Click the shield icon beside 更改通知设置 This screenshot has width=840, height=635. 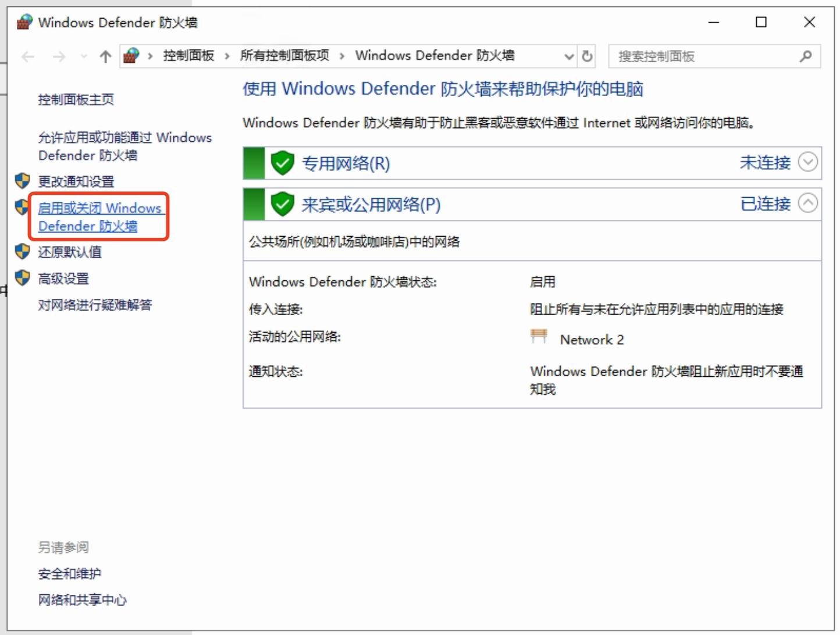click(23, 181)
